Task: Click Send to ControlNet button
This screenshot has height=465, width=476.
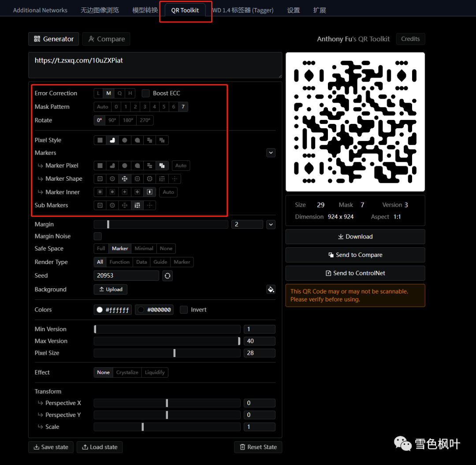Action: [x=355, y=273]
